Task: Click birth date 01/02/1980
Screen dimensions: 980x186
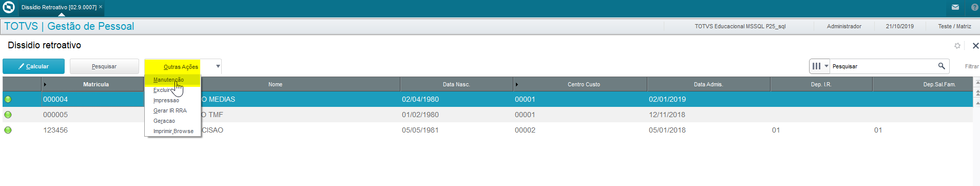Action: click(x=420, y=115)
